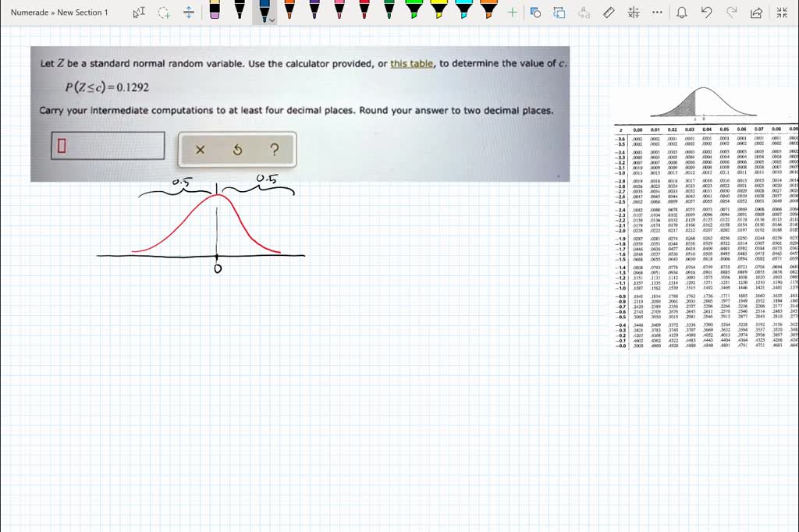Pick the black pen
The height and width of the screenshot is (532, 799).
tap(240, 11)
